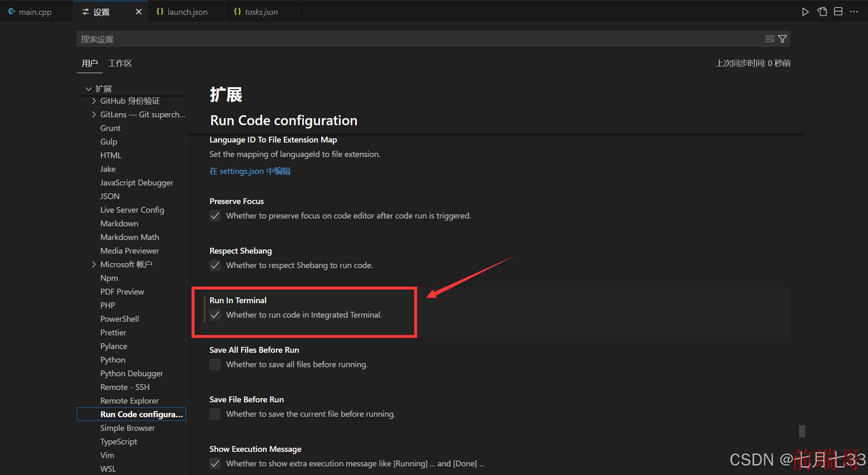Open PDF Preview settings

pyautogui.click(x=131, y=292)
